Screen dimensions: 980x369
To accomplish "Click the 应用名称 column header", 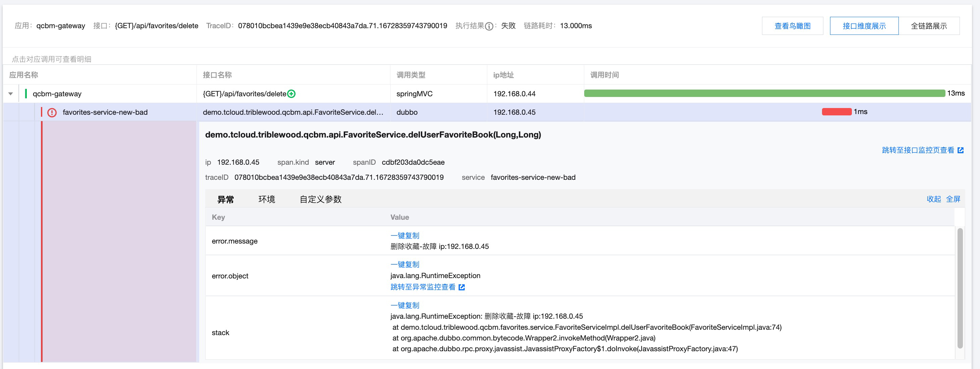I will pyautogui.click(x=23, y=75).
